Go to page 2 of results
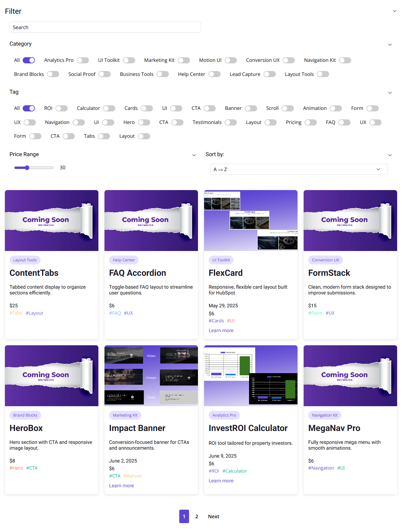402x532 pixels. pos(197,516)
